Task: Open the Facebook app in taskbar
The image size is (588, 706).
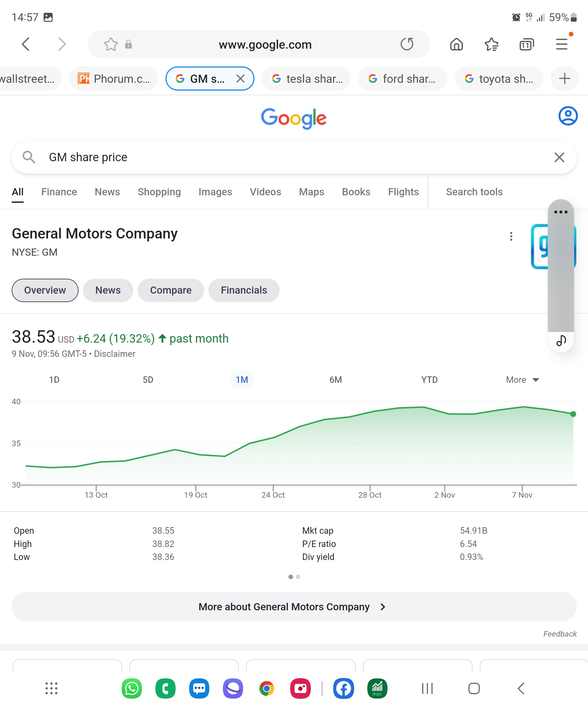Action: click(x=343, y=688)
